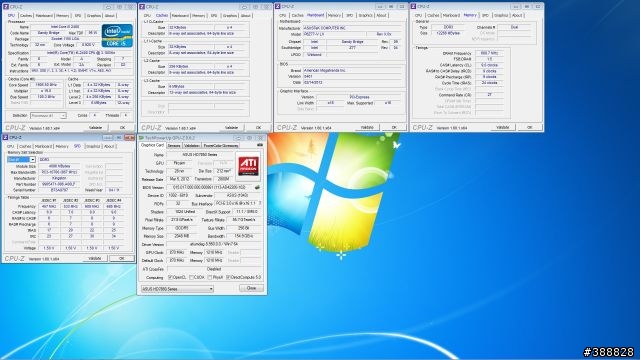The image size is (640, 360).
Task: Open Graphics tab in the CPU-Z CPU window
Action: click(93, 16)
